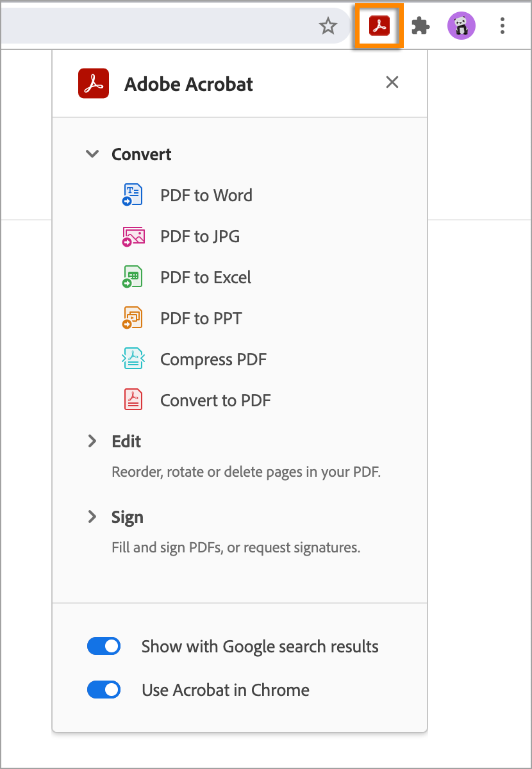Close the Adobe Acrobat popup
The image size is (532, 769).
pos(392,82)
